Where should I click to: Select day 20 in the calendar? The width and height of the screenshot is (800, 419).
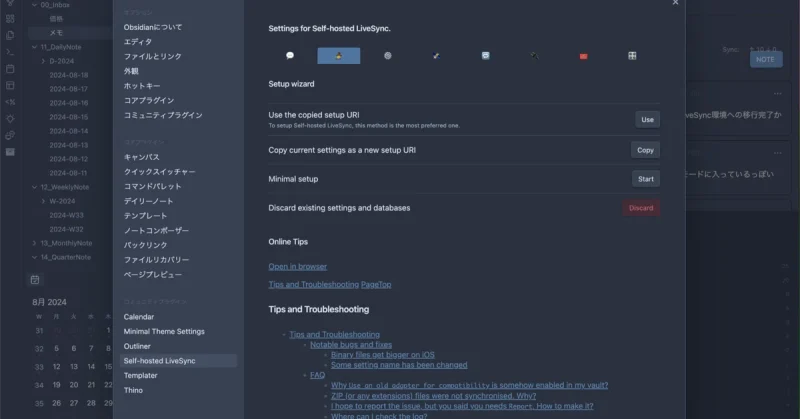click(x=74, y=385)
